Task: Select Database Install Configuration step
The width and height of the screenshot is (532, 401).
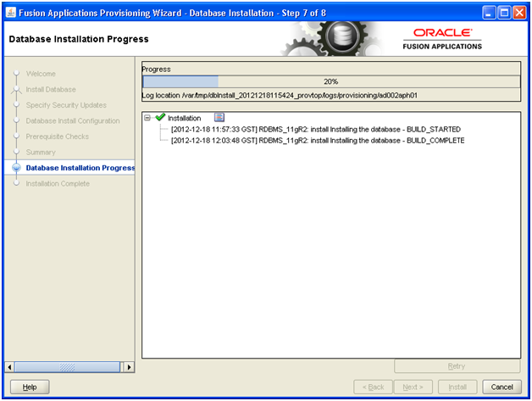Action: [x=73, y=120]
